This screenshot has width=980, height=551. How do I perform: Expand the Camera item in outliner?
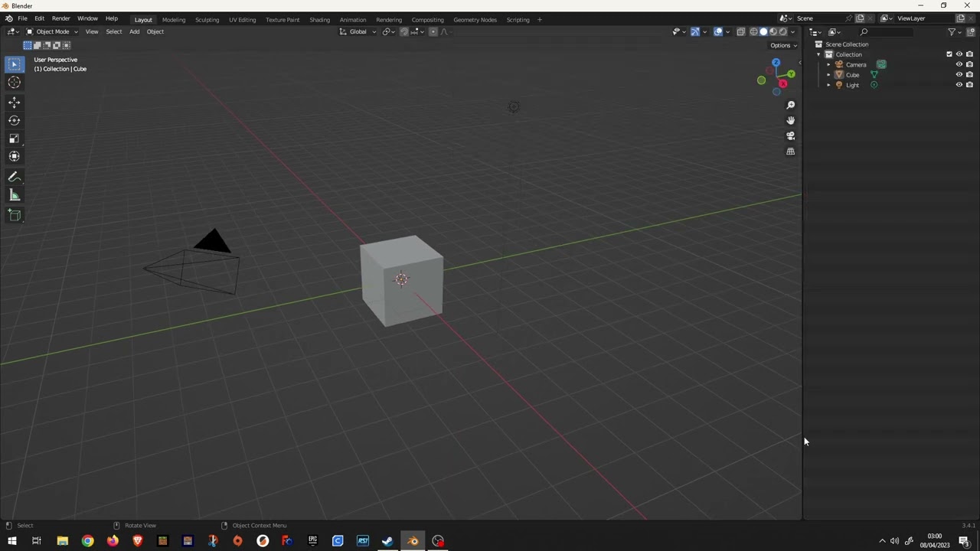(828, 65)
